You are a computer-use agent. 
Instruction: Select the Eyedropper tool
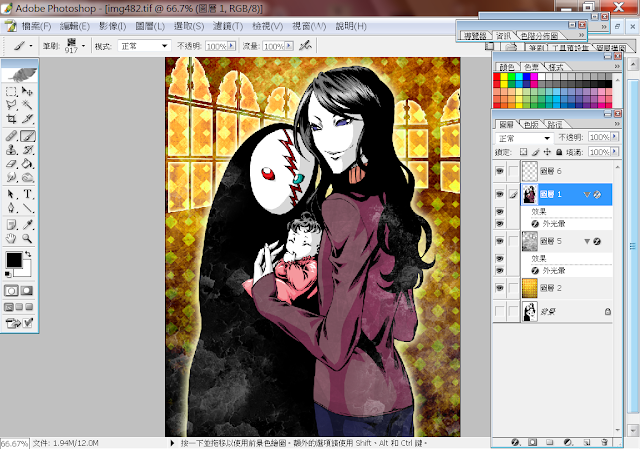(x=27, y=224)
